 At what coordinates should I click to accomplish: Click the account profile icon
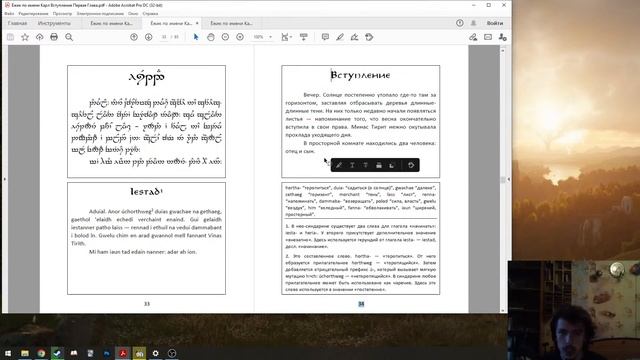pyautogui.click(x=473, y=23)
